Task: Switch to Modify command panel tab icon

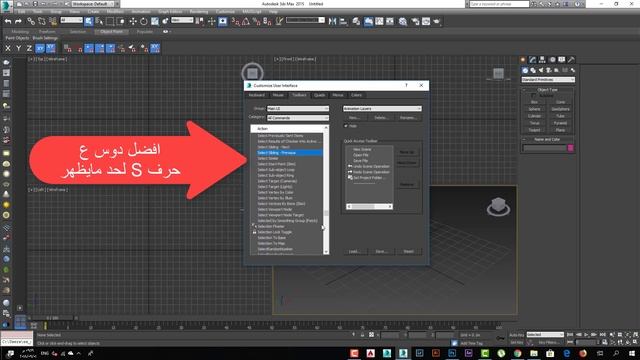Action: (533, 60)
